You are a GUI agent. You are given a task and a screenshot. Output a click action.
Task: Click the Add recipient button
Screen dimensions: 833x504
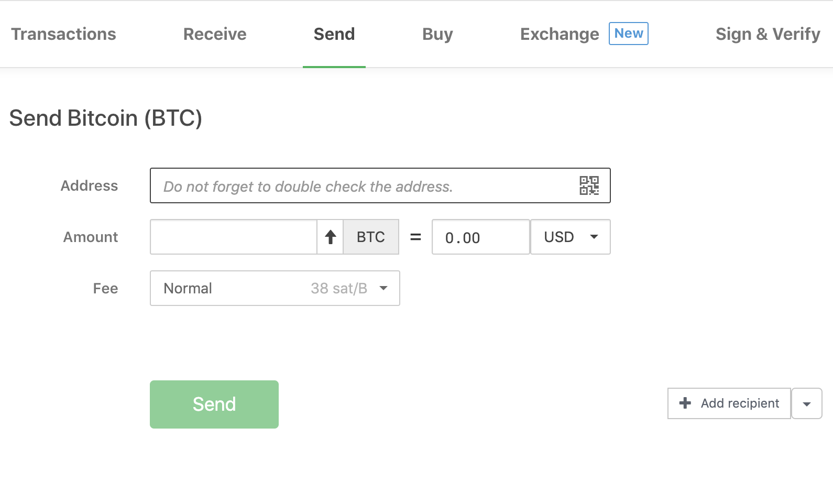(729, 403)
